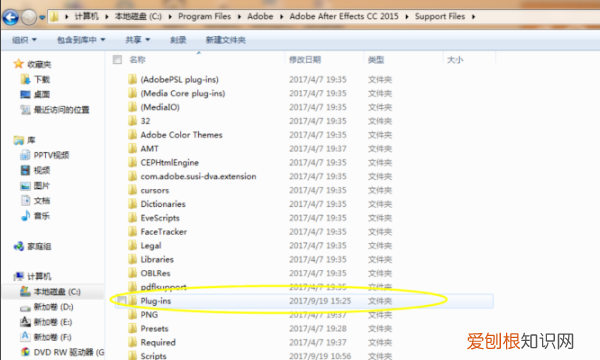
Task: Expand arrow after 计算机 breadcrumb
Action: click(x=107, y=17)
